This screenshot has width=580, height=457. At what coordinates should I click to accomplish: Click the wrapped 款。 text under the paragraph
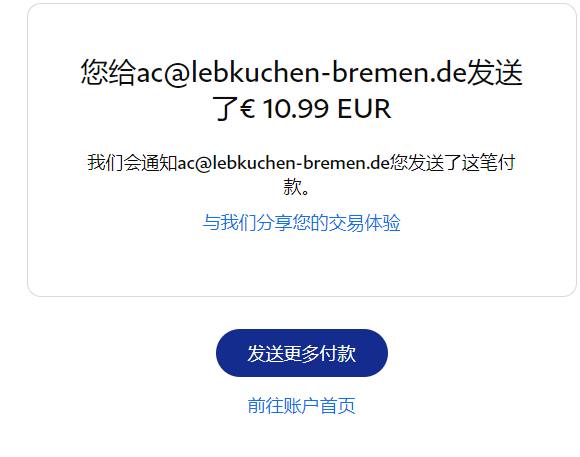pyautogui.click(x=296, y=187)
